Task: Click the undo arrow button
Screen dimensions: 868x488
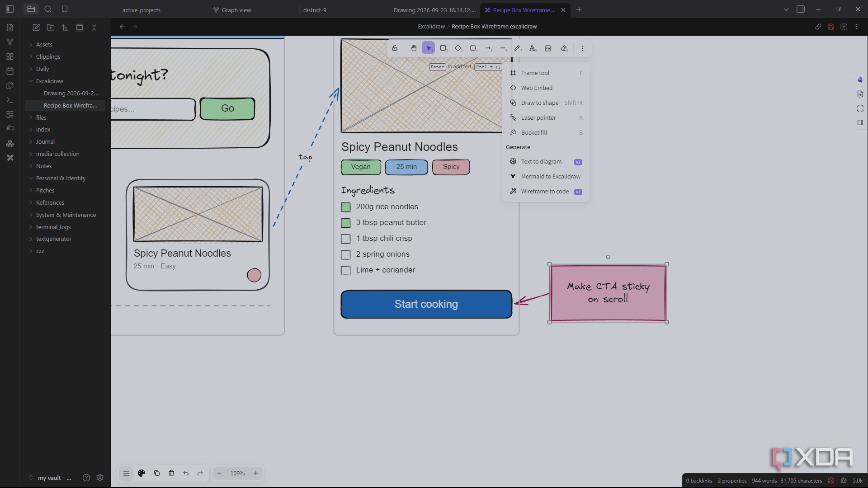Action: coord(186,473)
